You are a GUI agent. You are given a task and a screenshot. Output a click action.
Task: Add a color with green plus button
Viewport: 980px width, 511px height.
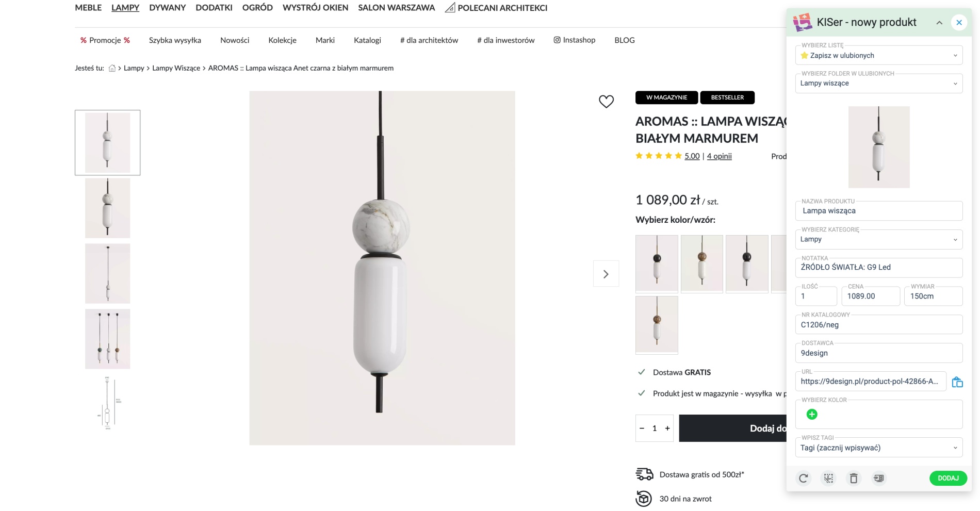click(812, 415)
